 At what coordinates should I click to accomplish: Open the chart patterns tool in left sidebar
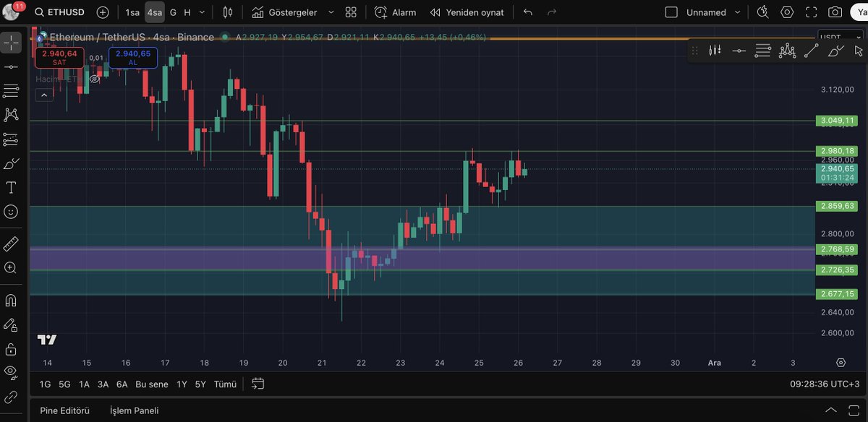coord(11,114)
